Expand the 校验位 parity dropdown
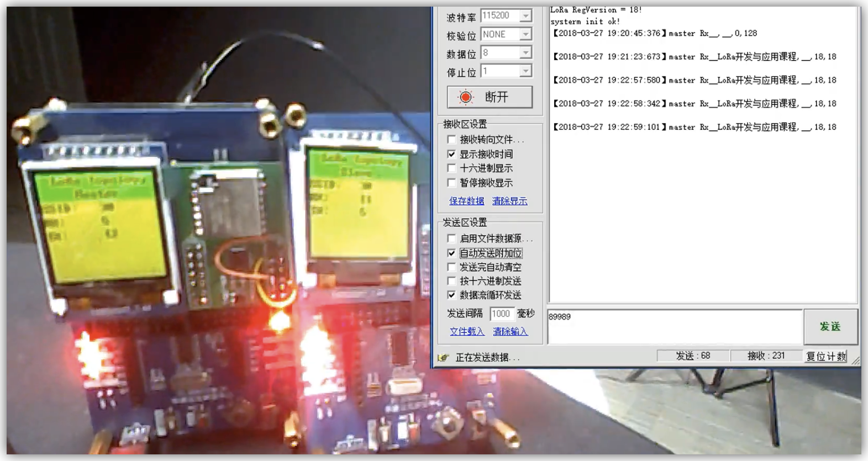The image size is (868, 461). pyautogui.click(x=525, y=34)
